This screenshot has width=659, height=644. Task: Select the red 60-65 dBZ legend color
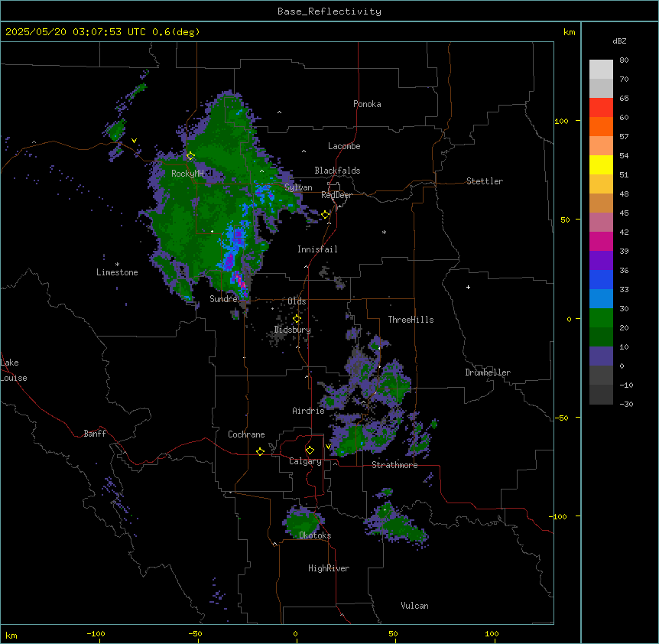click(601, 108)
